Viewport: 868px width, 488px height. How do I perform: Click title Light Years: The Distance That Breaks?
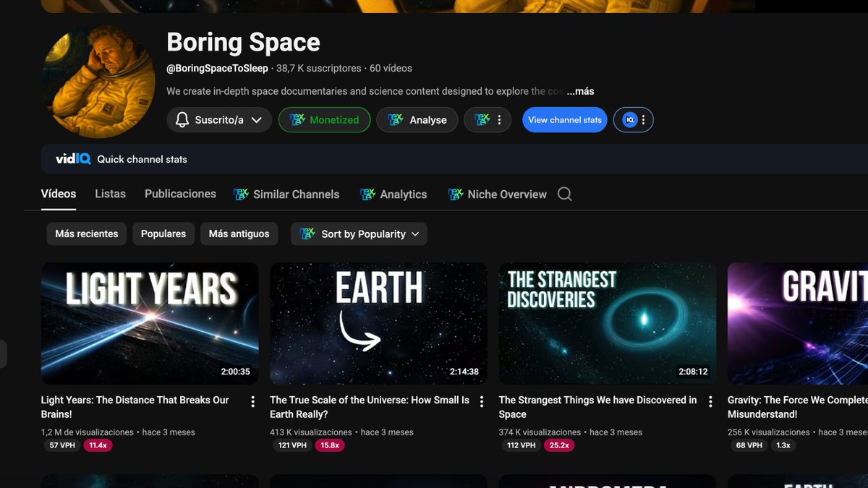[135, 407]
